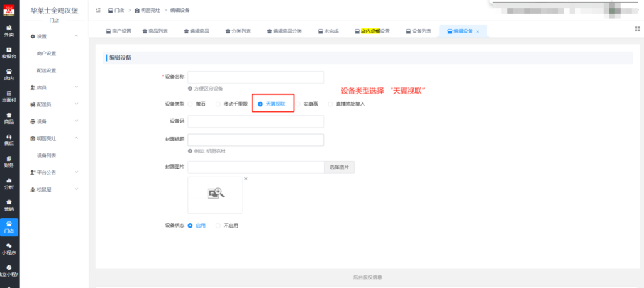Expand the 松鼠屋 menu group

click(55, 189)
